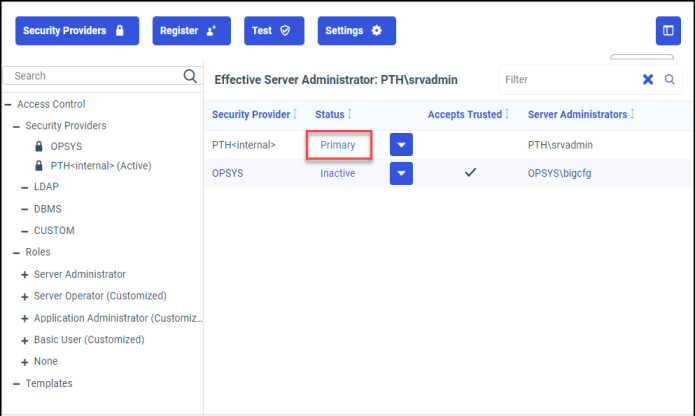
Task: Click the Filter magnifier icon
Action: coord(669,80)
